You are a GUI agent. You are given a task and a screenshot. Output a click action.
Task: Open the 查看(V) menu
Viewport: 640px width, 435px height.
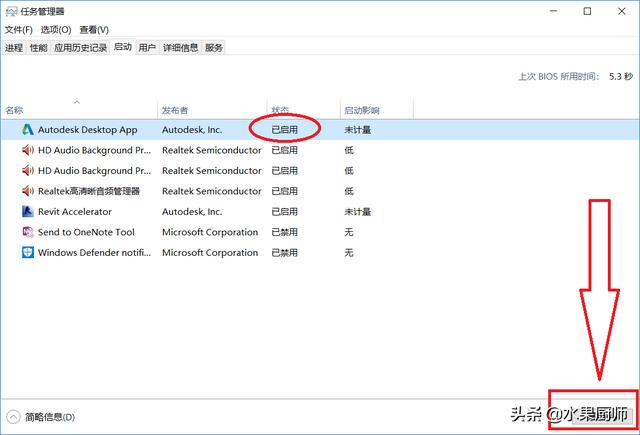pos(93,30)
